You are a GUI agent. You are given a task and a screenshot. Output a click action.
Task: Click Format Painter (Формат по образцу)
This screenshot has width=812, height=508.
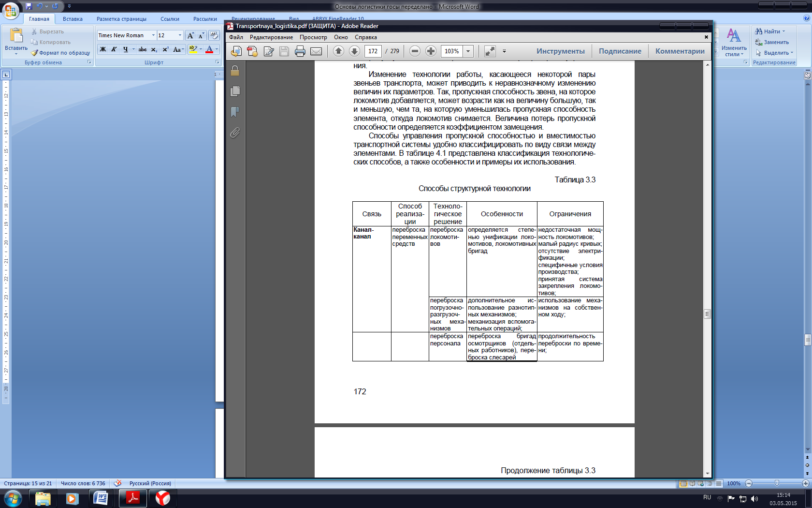click(61, 53)
